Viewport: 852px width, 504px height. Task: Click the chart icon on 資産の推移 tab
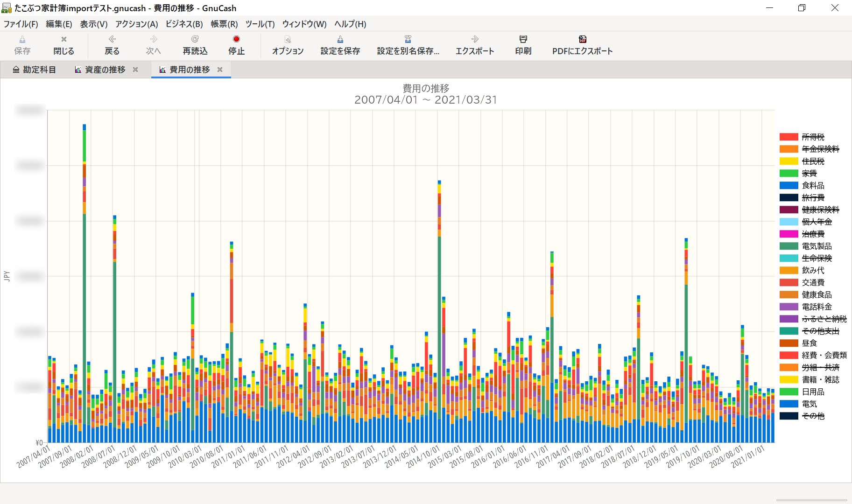point(78,70)
